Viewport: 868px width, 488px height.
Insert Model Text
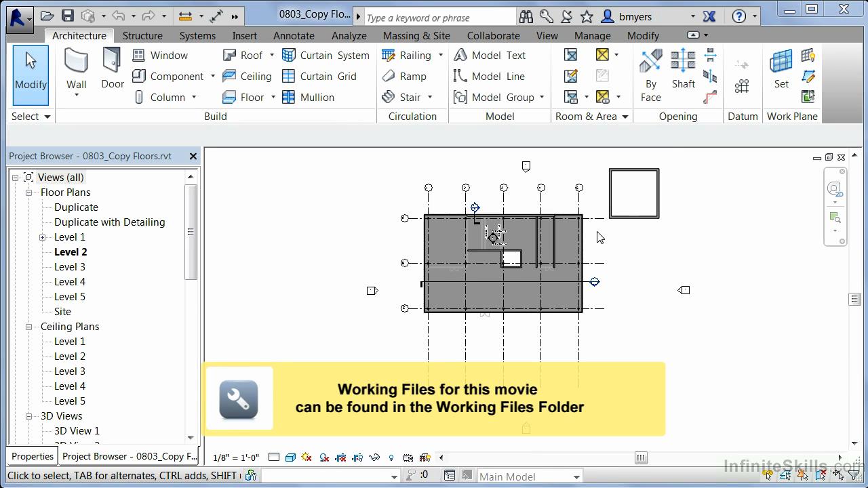(490, 55)
